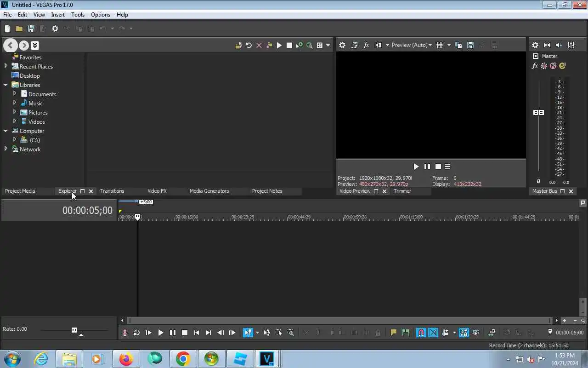Open the Insert menu
This screenshot has height=368, width=588.
click(58, 15)
